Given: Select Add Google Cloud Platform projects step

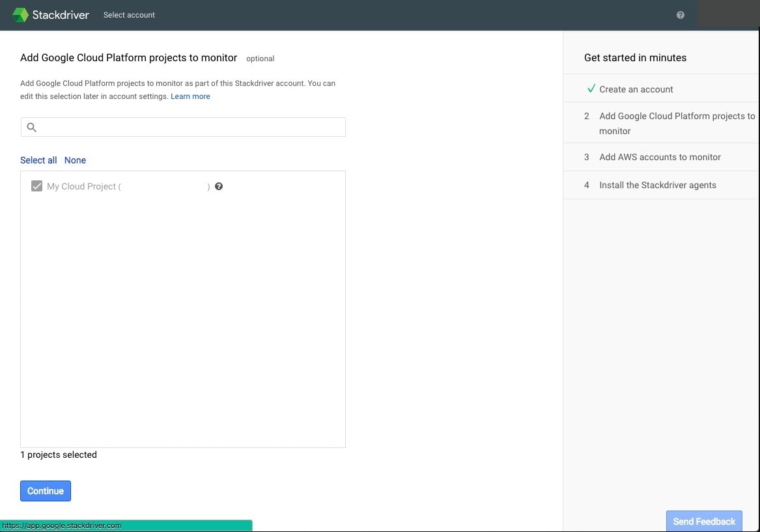Looking at the screenshot, I should pyautogui.click(x=661, y=123).
